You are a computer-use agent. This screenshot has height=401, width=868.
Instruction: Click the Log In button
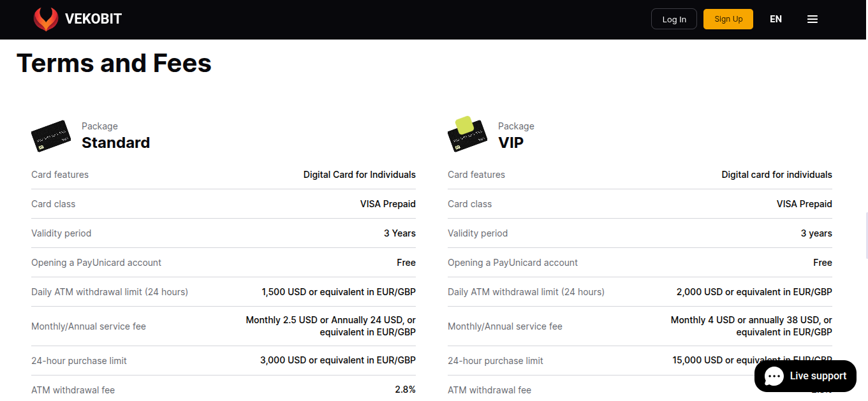[x=674, y=19]
